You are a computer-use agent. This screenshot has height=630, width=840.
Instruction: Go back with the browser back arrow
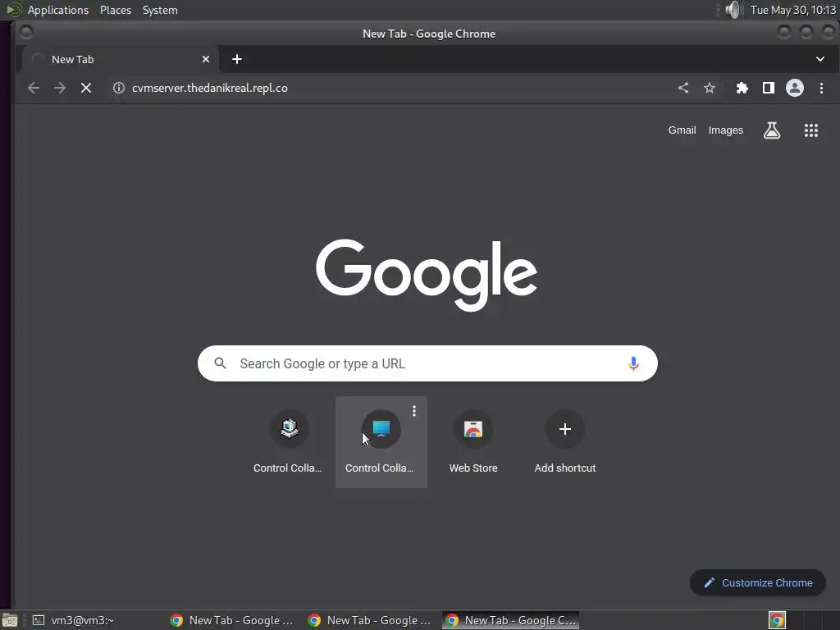33,88
